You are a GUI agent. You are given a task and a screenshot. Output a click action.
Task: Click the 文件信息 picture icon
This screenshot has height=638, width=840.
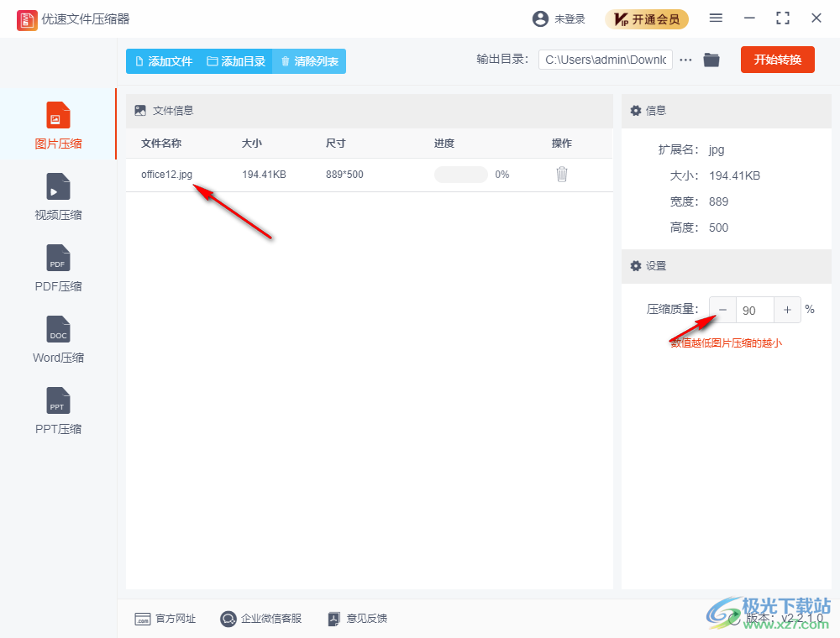140,111
